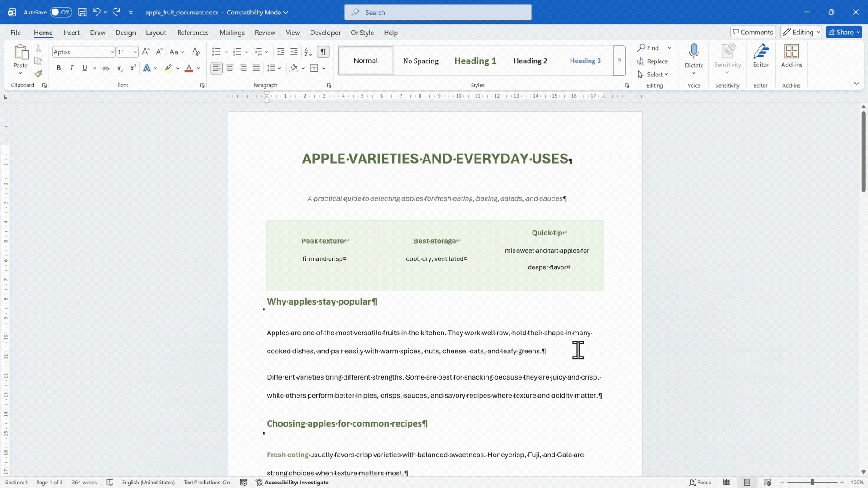This screenshot has width=868, height=488.
Task: Toggle Underline formatting
Action: pyautogui.click(x=85, y=68)
